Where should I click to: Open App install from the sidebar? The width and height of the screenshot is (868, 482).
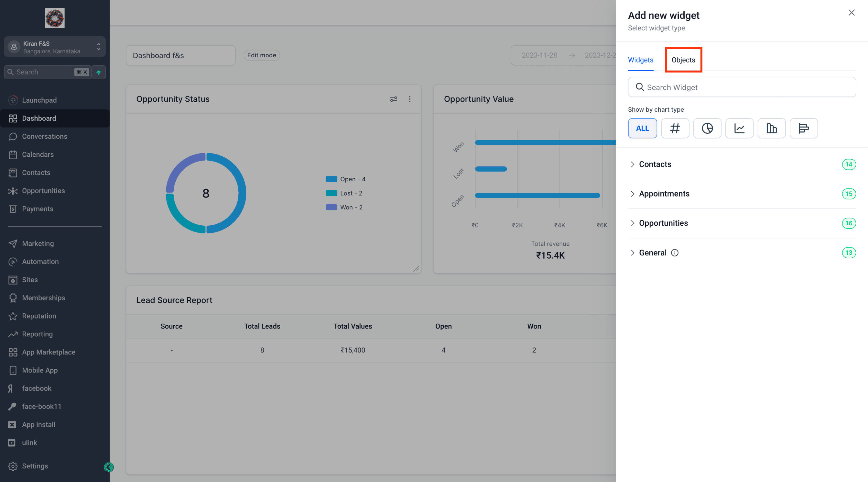(55, 425)
